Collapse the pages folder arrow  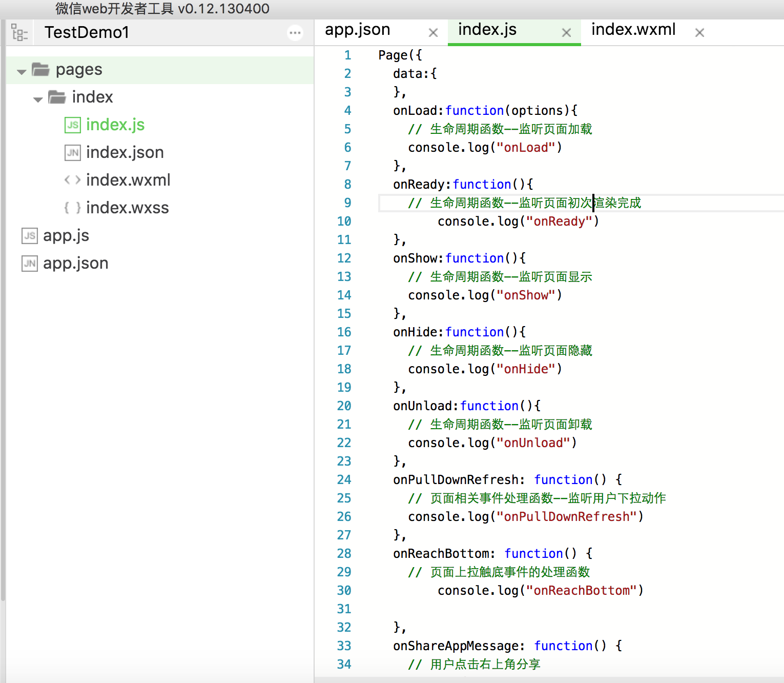pyautogui.click(x=22, y=71)
